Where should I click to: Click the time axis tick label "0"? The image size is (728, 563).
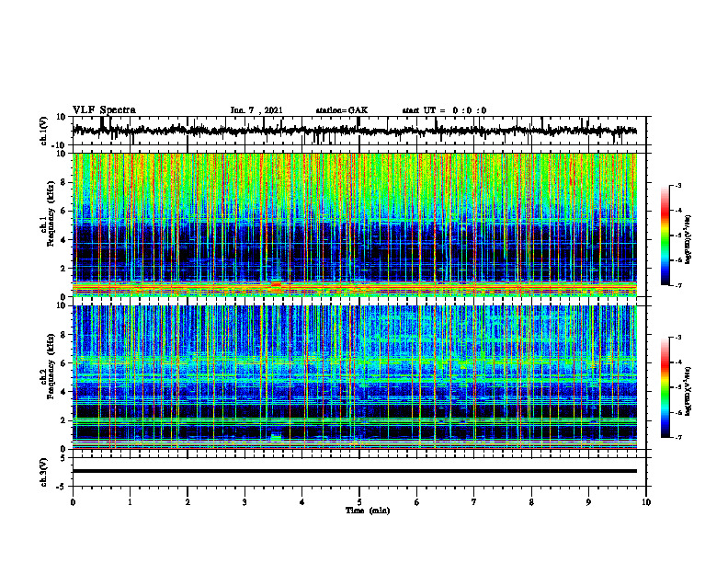(x=73, y=502)
